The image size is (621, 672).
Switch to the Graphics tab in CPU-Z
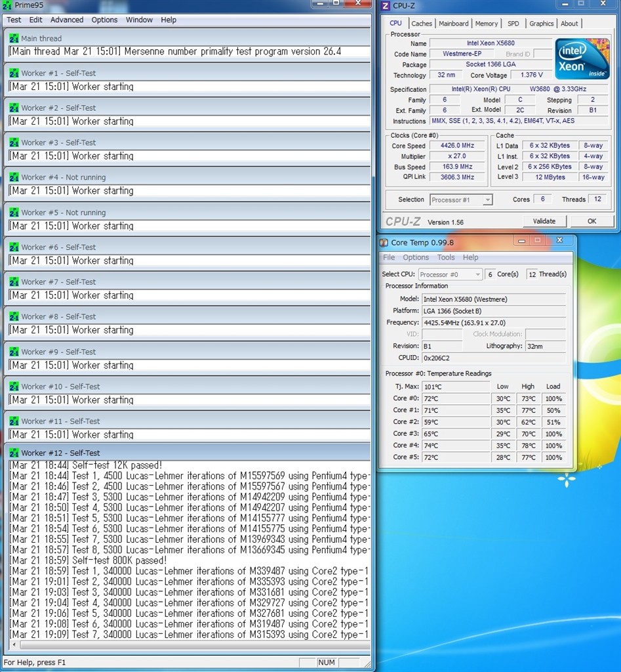(x=542, y=24)
